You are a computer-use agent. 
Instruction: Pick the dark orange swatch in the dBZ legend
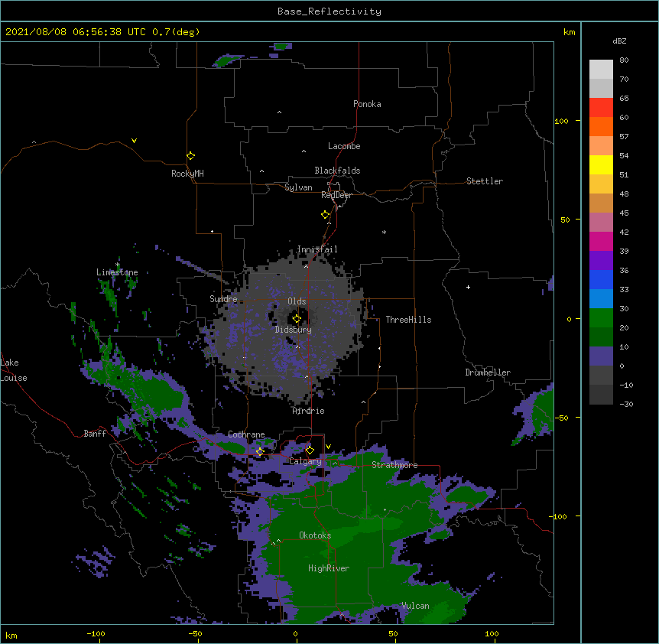601,126
